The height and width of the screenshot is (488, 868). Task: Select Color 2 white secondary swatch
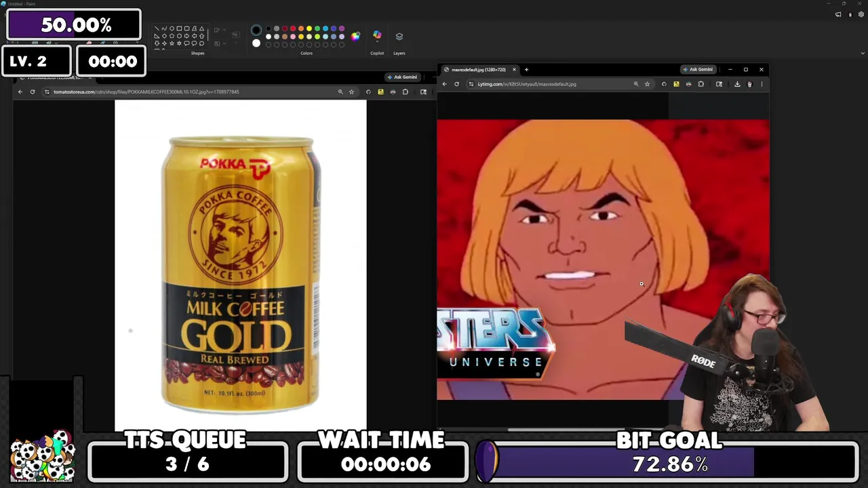[256, 43]
